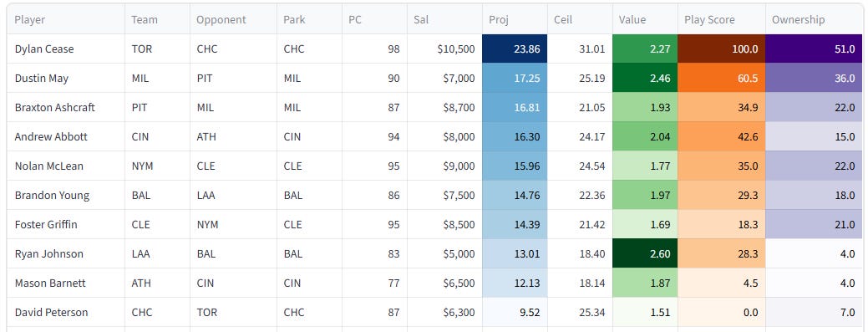This screenshot has height=332, width=868.
Task: Sort by the PC column header
Action: pos(375,19)
